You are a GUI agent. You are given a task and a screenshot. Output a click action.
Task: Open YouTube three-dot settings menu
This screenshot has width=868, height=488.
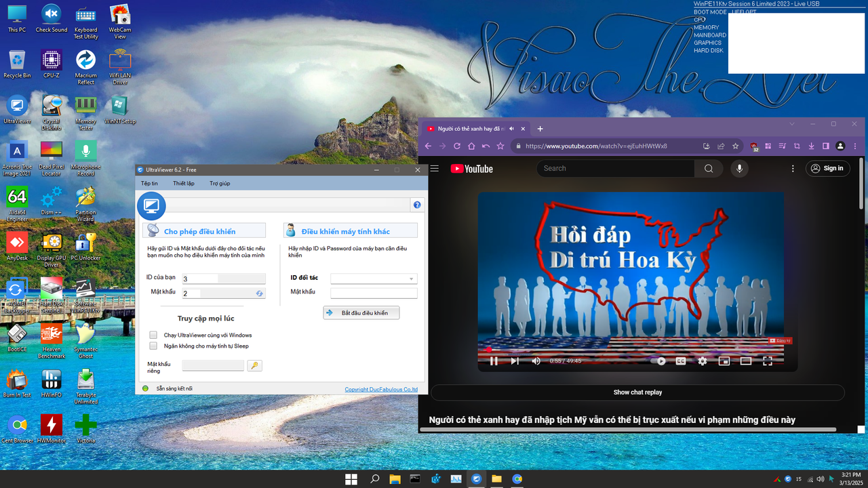pyautogui.click(x=793, y=169)
